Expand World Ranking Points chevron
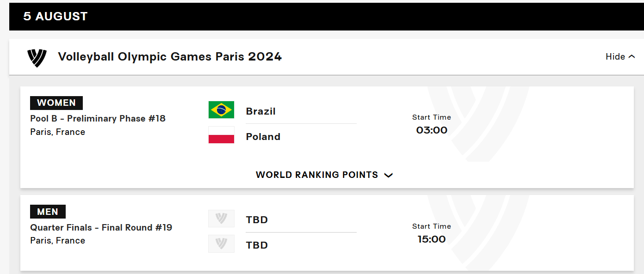644x274 pixels. click(389, 175)
